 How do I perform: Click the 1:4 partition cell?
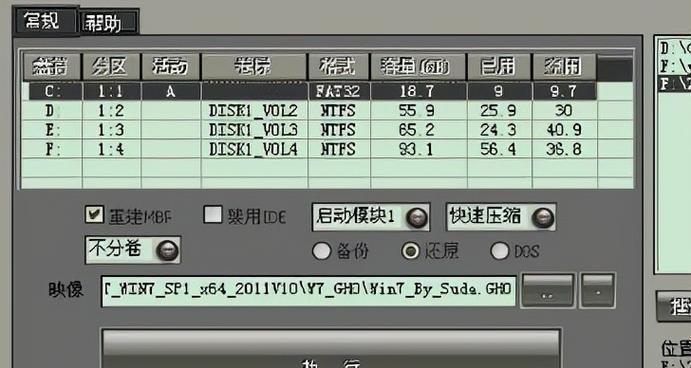111,149
